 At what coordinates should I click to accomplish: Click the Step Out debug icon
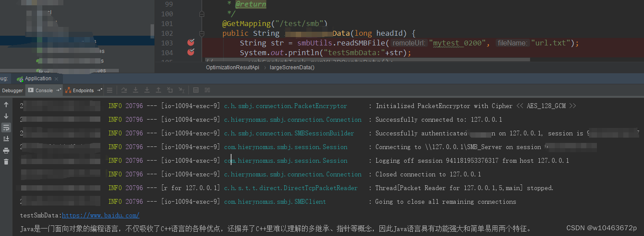[158, 90]
